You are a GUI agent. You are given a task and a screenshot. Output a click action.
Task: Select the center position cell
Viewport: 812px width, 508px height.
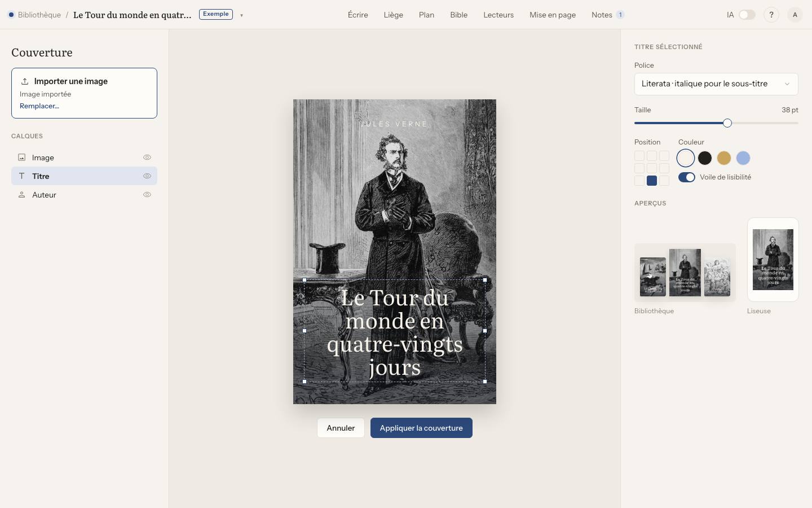652,168
